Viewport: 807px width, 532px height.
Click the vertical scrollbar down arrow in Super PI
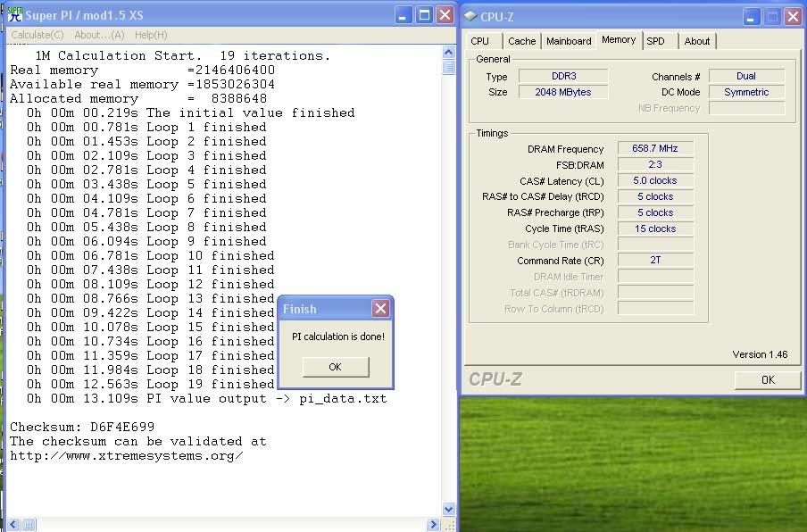(x=448, y=510)
